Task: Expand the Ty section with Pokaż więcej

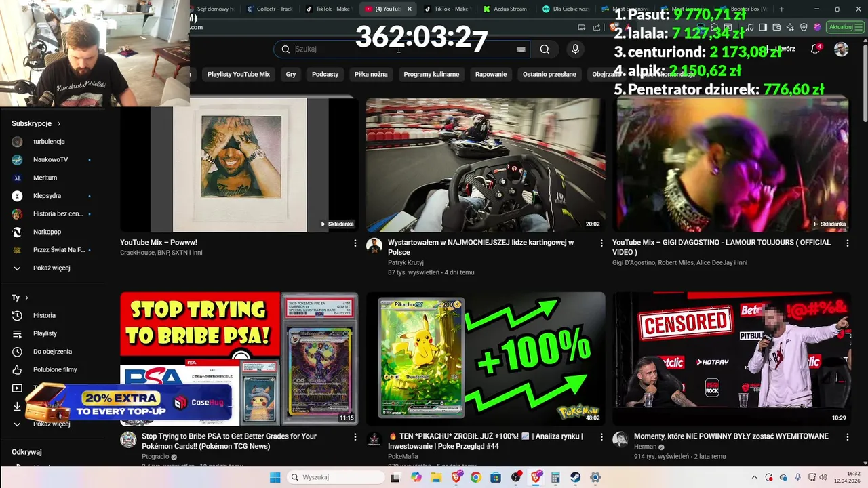Action: coord(52,424)
